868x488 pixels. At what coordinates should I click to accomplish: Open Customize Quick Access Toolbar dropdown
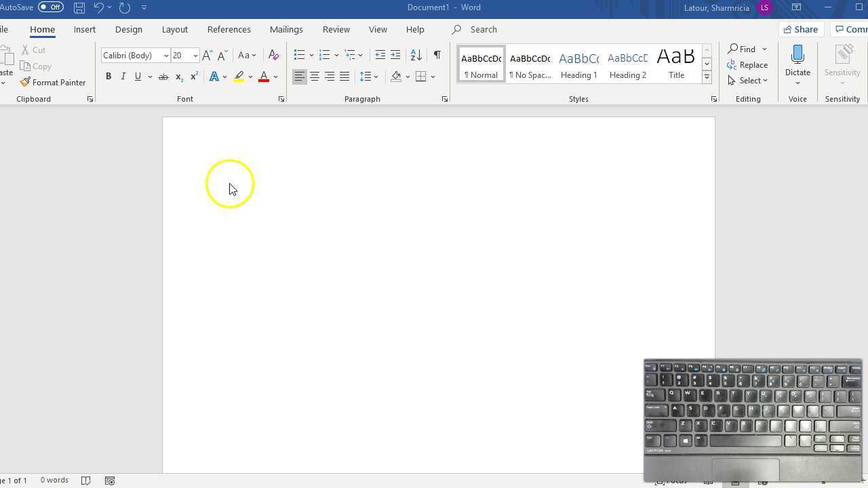click(x=144, y=7)
